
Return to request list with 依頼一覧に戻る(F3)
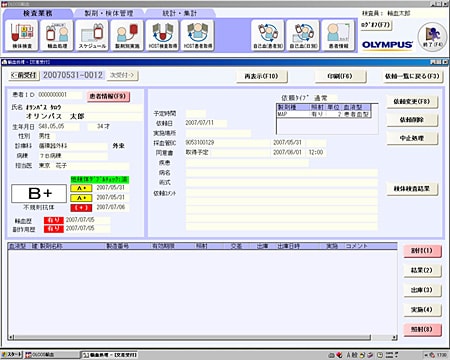click(x=412, y=76)
